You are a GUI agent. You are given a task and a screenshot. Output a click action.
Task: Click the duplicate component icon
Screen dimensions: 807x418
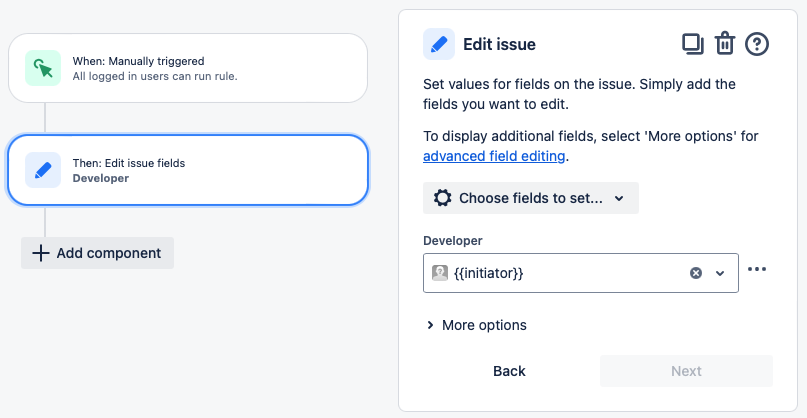pos(692,44)
